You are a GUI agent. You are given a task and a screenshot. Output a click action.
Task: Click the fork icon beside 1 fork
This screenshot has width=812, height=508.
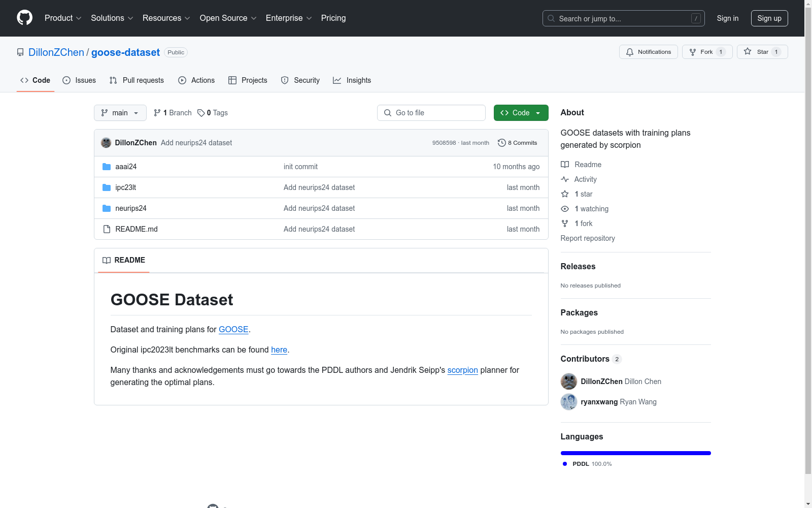coord(565,224)
